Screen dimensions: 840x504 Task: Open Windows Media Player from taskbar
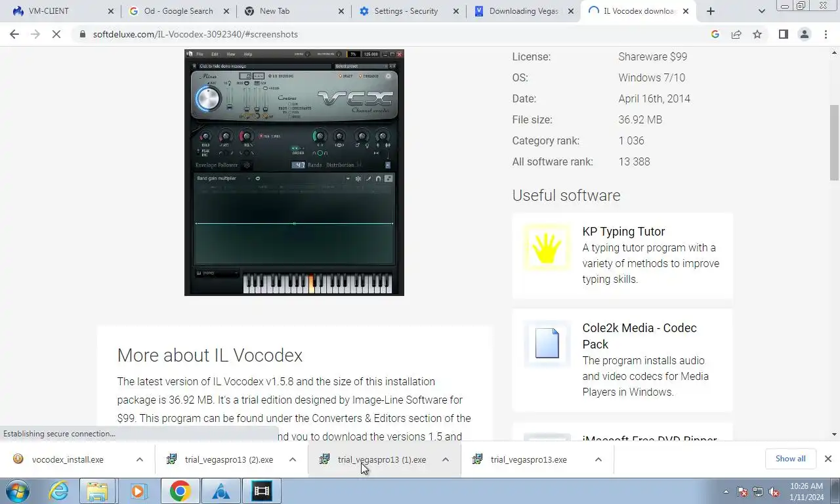(x=138, y=491)
